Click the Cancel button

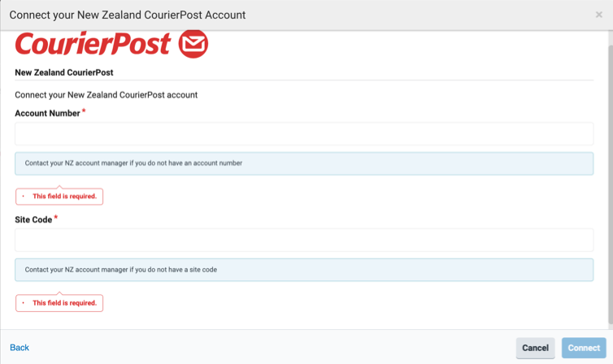point(535,348)
